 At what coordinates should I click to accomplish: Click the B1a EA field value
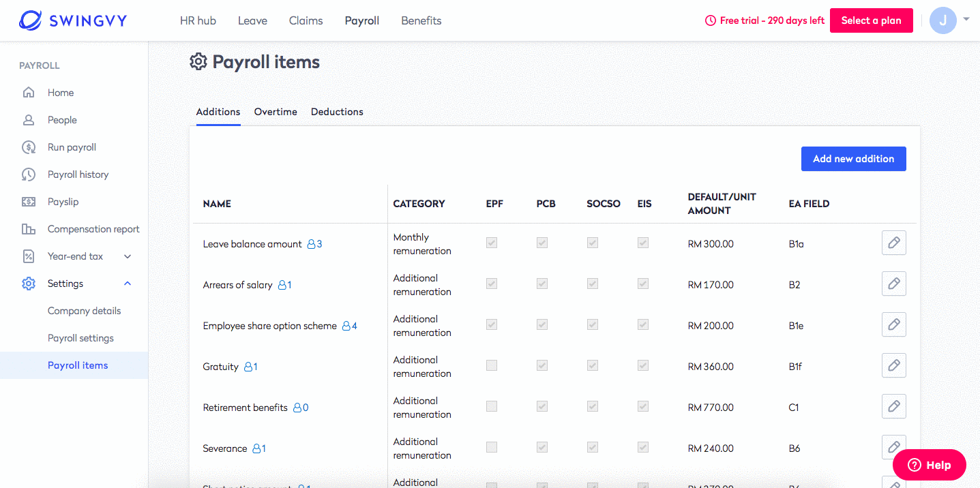[797, 244]
